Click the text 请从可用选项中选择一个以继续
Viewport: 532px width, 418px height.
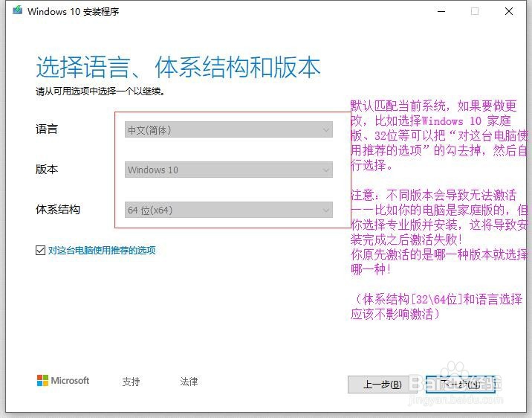100,91
